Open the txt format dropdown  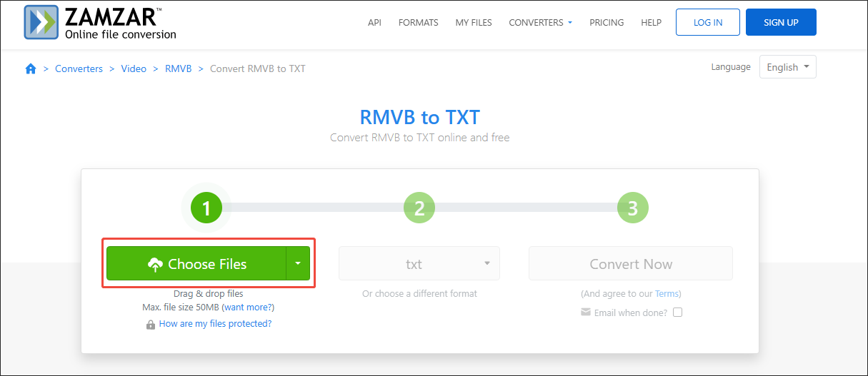(x=419, y=263)
